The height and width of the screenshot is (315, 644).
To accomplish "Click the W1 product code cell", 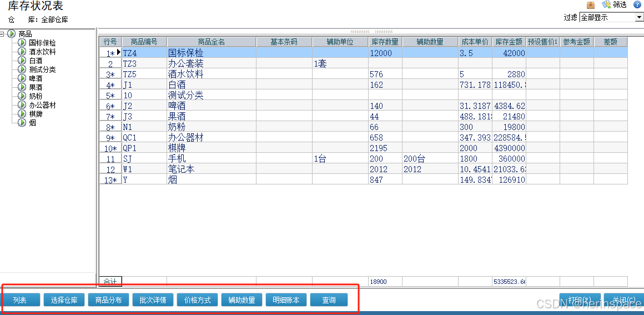I will point(144,169).
